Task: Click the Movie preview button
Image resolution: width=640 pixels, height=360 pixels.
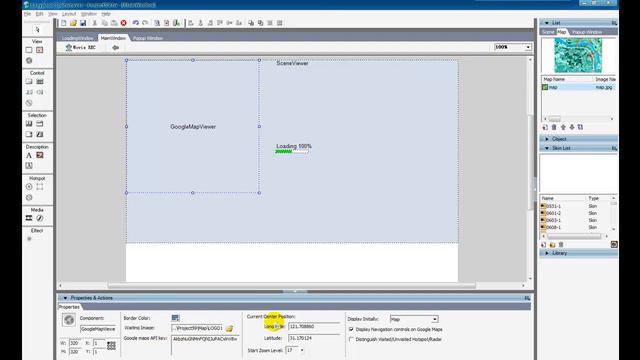Action: point(81,48)
